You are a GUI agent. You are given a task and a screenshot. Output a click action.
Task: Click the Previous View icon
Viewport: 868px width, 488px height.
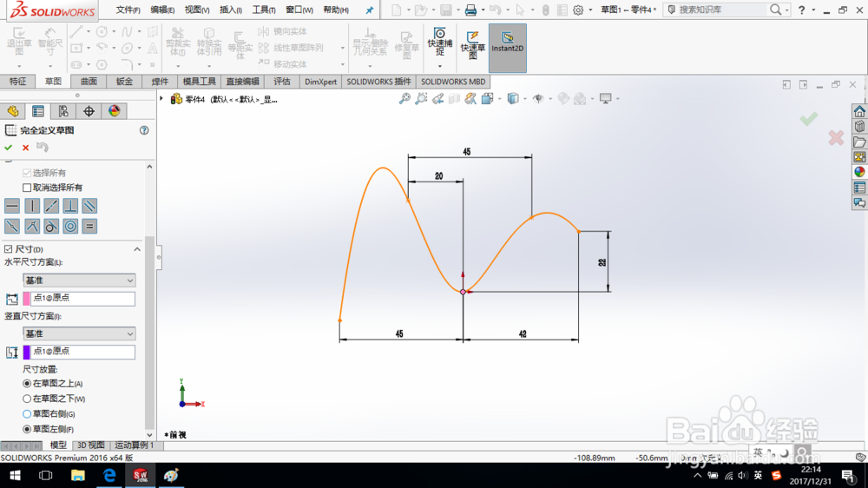437,99
